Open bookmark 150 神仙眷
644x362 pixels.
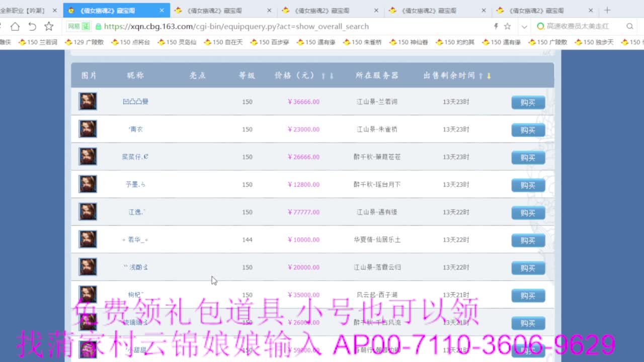pos(408,42)
